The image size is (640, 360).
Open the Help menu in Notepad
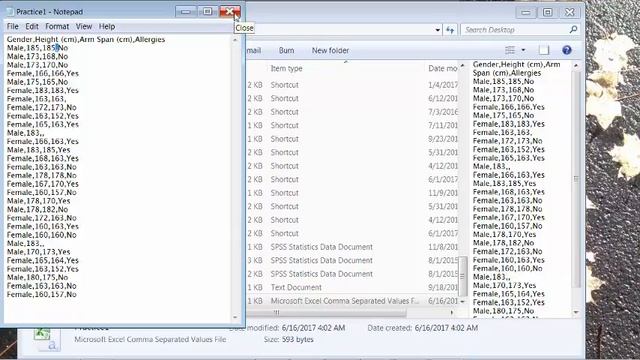pos(107,27)
